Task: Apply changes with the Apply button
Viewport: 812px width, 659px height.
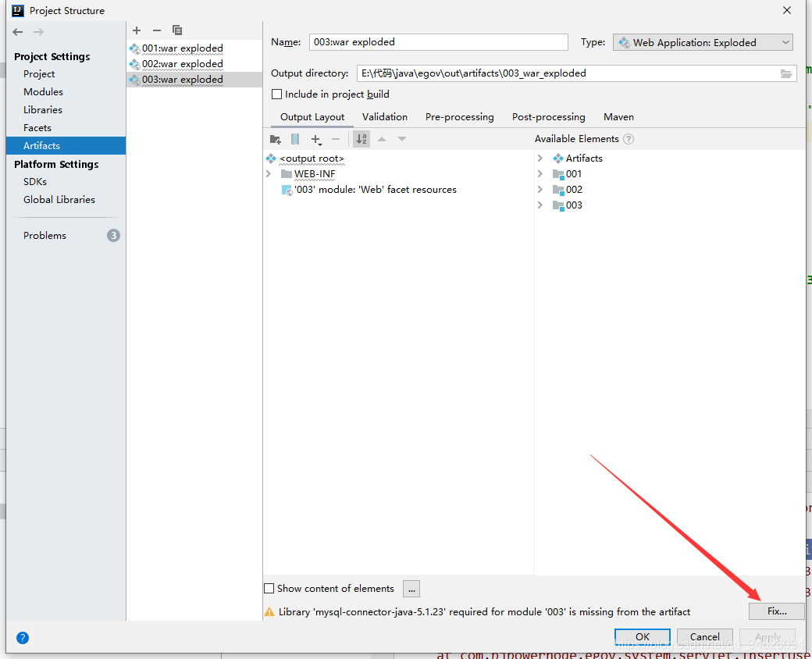Action: click(767, 636)
